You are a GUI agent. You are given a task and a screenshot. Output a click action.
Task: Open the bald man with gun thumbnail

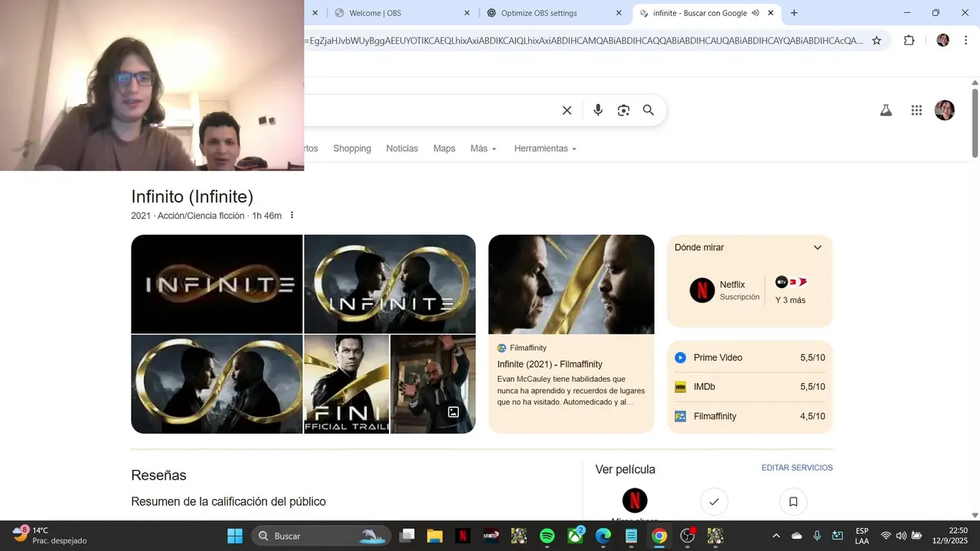coord(433,384)
